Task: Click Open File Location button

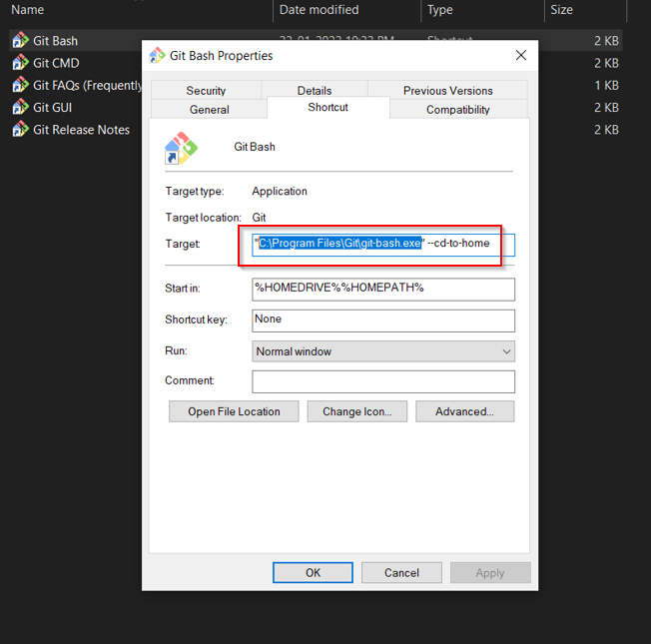Action: tap(234, 411)
